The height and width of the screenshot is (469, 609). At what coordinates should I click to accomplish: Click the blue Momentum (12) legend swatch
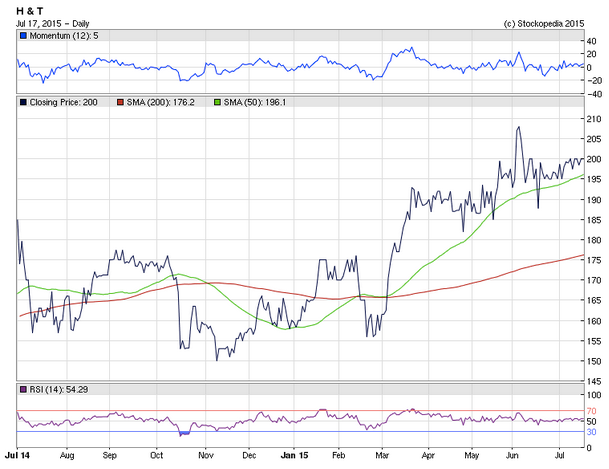click(23, 36)
